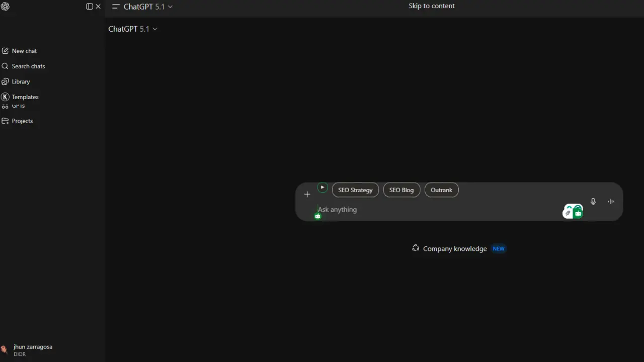Click the Library images icon
644x362 pixels.
point(5,81)
